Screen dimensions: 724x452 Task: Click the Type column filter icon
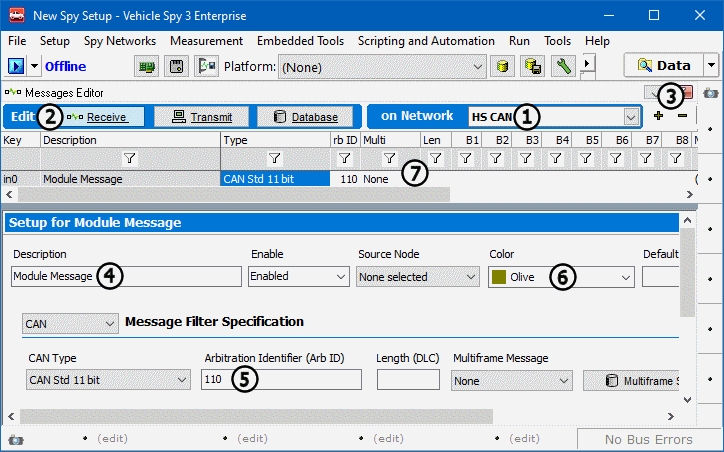[274, 158]
